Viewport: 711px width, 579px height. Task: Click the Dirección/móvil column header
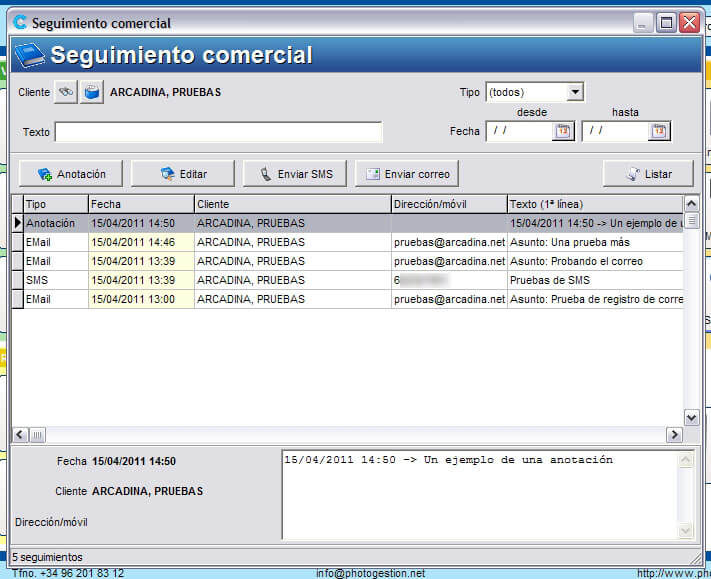449,204
